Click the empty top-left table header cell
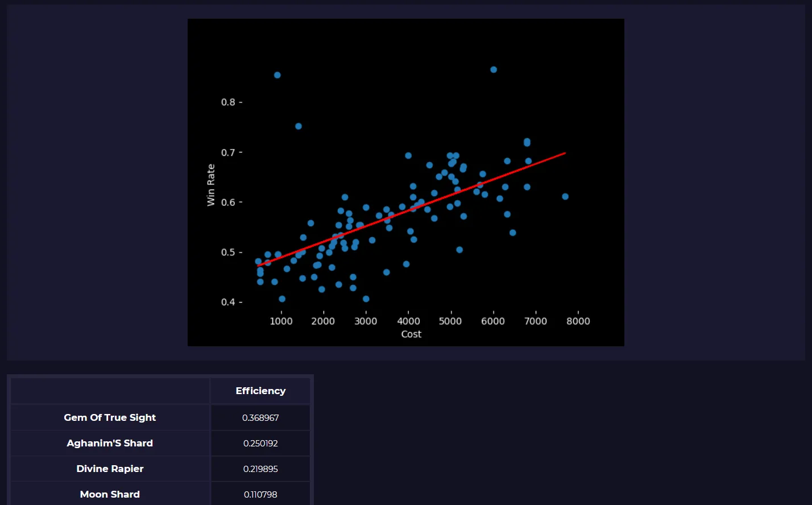 point(110,391)
